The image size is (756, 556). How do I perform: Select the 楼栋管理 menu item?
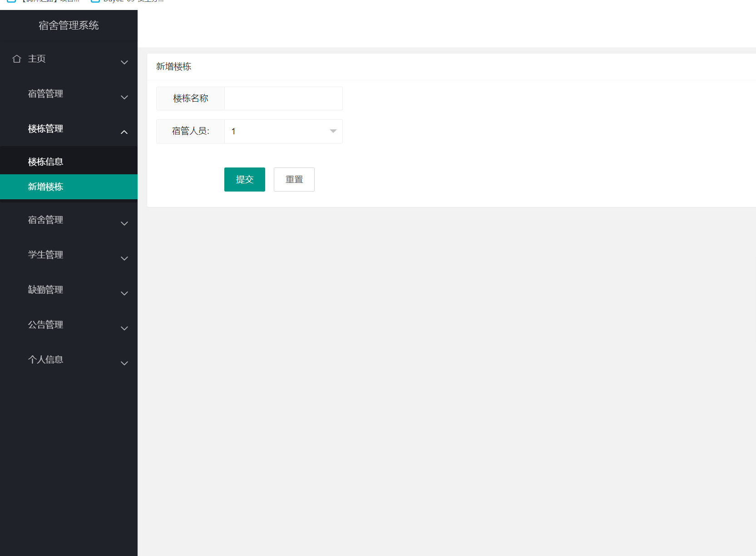(x=69, y=129)
